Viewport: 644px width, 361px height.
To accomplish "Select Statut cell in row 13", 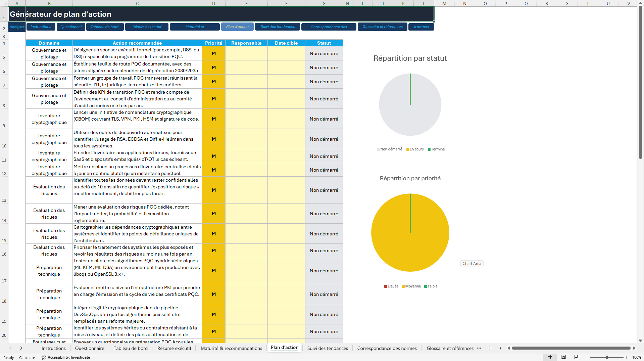I will tap(324, 190).
